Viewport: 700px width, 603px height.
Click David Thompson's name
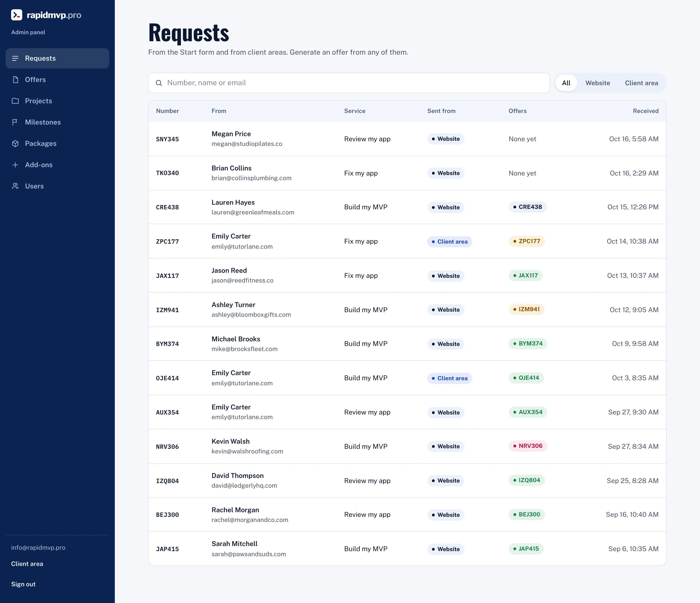pos(237,476)
